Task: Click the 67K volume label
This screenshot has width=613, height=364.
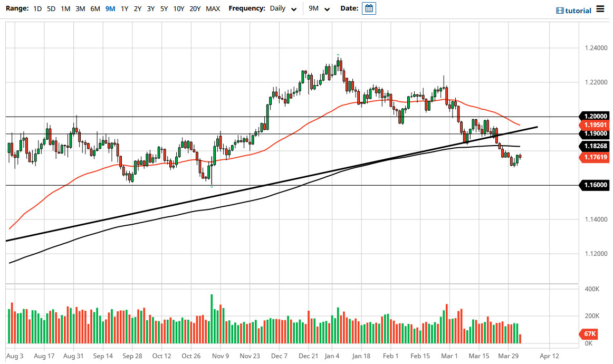Action: 589,334
